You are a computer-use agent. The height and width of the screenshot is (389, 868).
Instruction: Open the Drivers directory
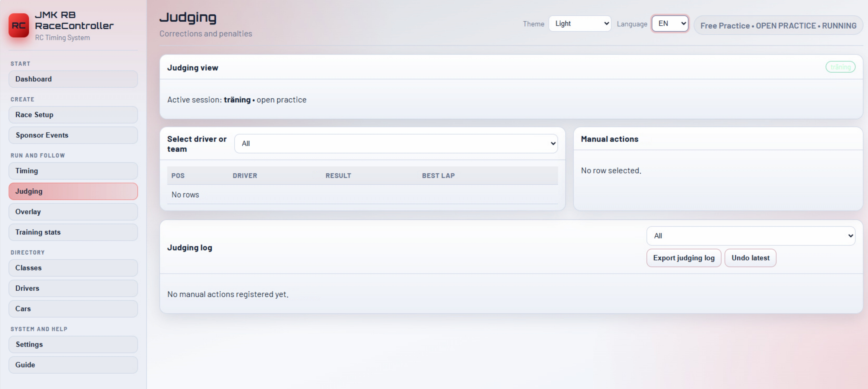click(x=73, y=288)
